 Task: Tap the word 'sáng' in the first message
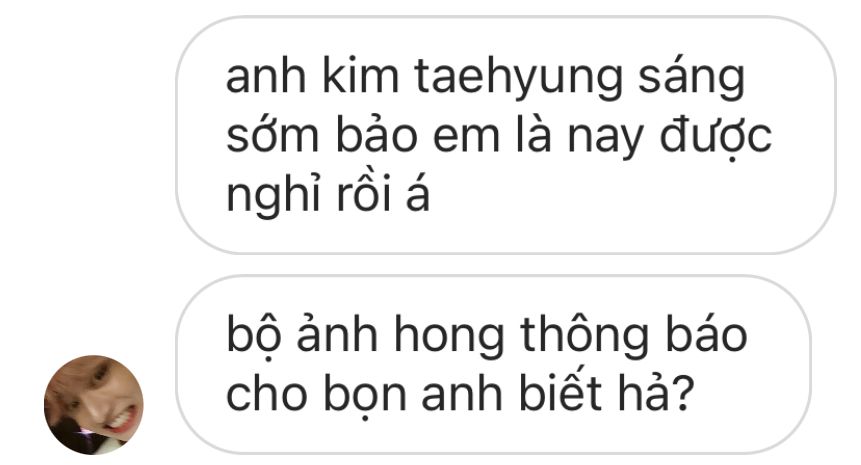click(x=691, y=77)
